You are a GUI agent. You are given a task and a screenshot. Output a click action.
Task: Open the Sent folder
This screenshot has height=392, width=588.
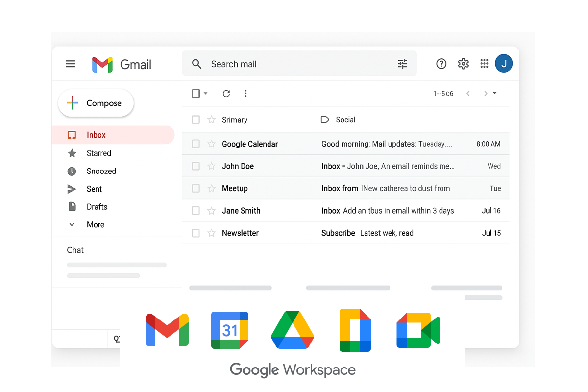tap(94, 189)
